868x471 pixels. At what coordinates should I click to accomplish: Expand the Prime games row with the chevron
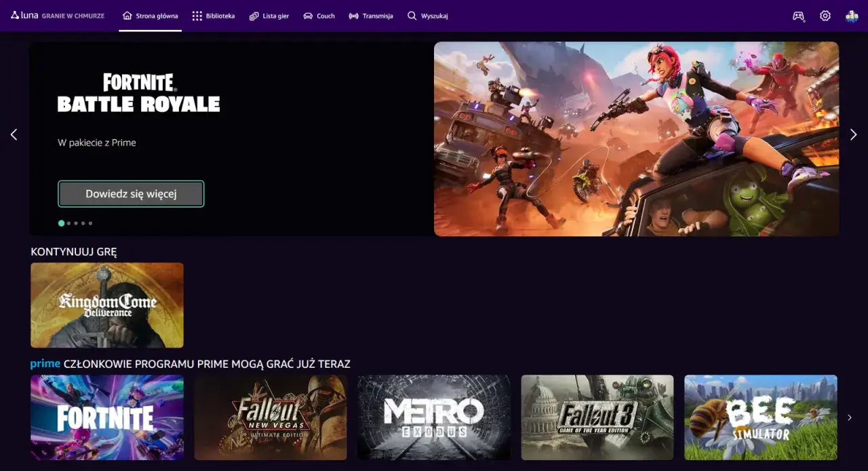tap(849, 417)
